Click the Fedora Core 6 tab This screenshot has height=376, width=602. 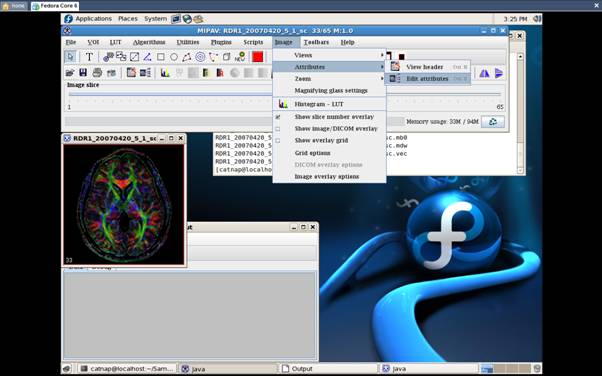click(55, 6)
